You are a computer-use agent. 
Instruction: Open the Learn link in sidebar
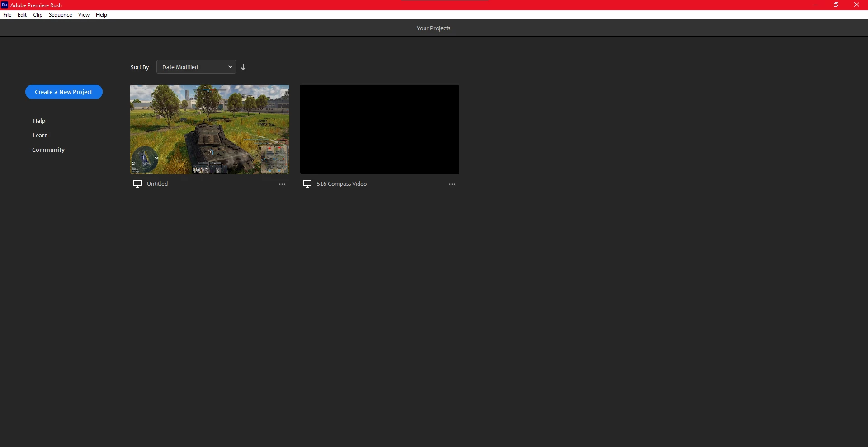coord(40,135)
